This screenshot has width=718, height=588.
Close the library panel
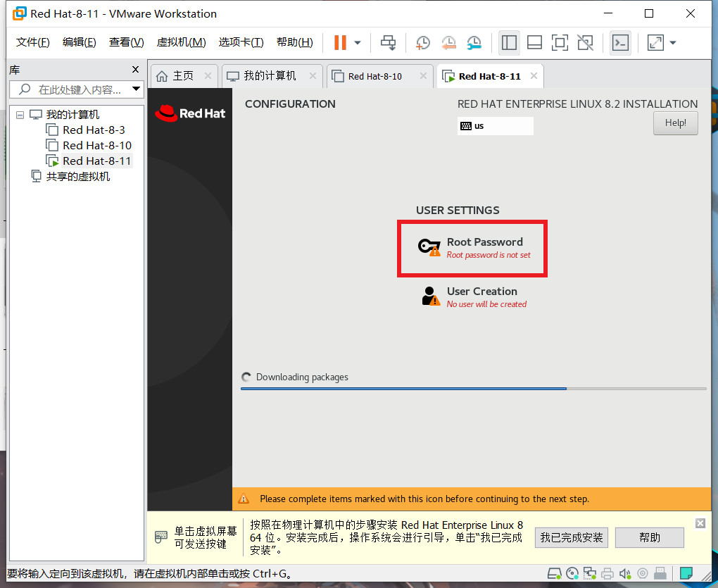point(135,70)
